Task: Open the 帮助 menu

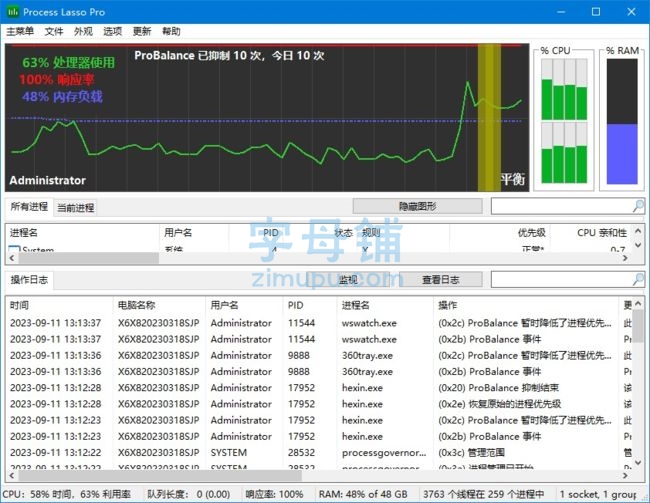Action: tap(172, 31)
